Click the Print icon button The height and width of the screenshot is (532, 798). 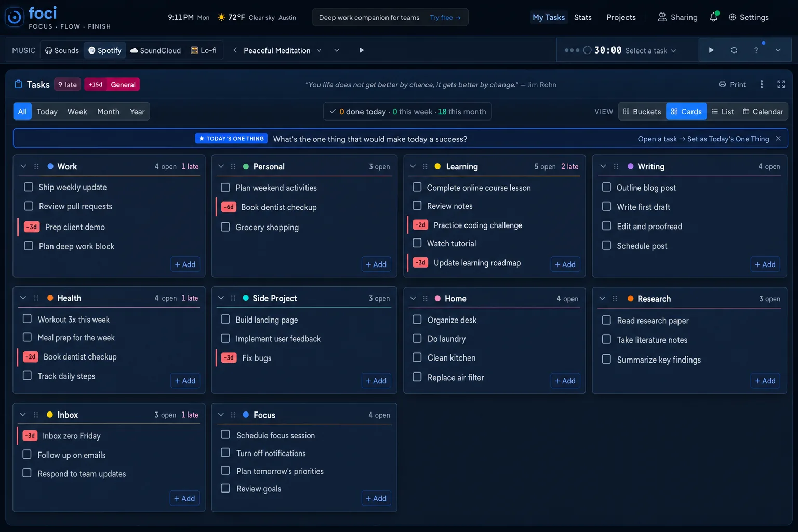tap(732, 84)
